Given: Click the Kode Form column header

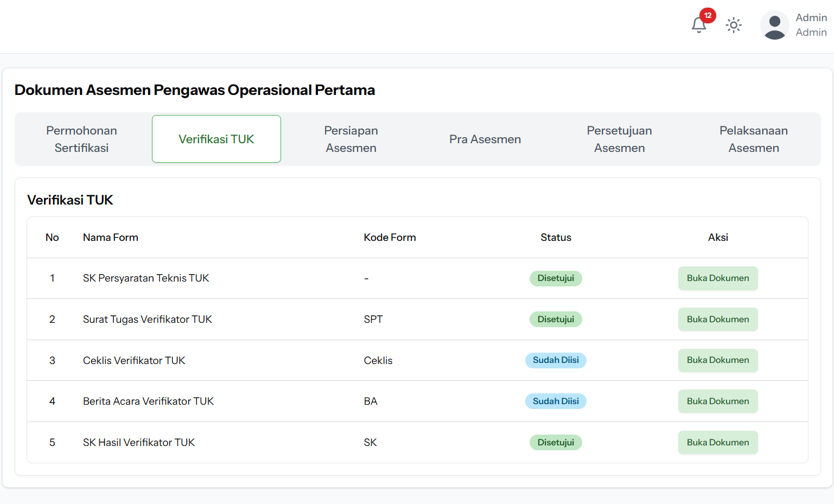Looking at the screenshot, I should (390, 238).
